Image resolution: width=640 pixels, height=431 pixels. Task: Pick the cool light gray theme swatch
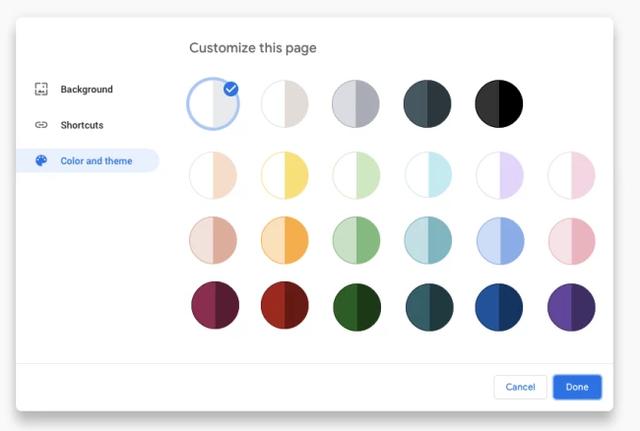tap(356, 104)
